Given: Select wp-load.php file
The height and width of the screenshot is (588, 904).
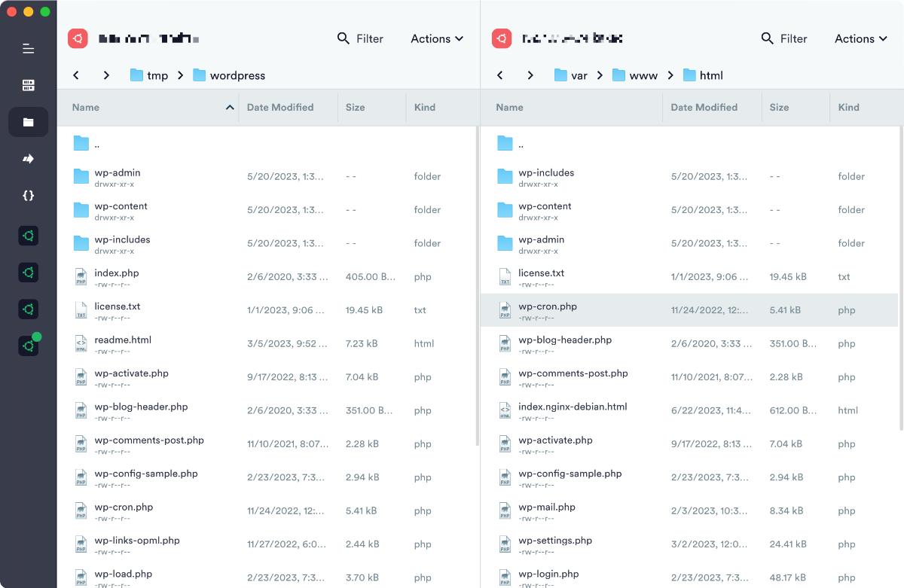Looking at the screenshot, I should click(266, 575).
